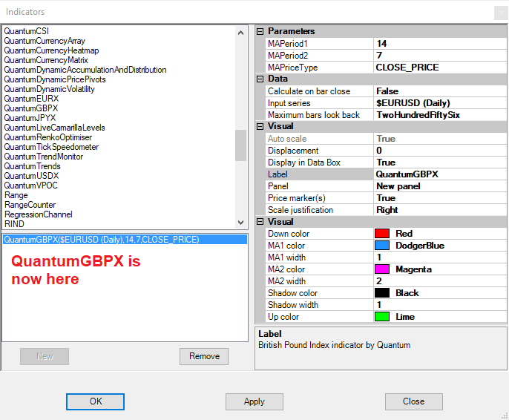
Task: Click the Close button at the bottom
Action: tap(413, 401)
